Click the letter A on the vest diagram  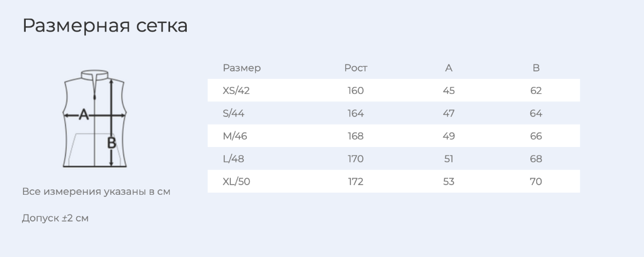(83, 114)
